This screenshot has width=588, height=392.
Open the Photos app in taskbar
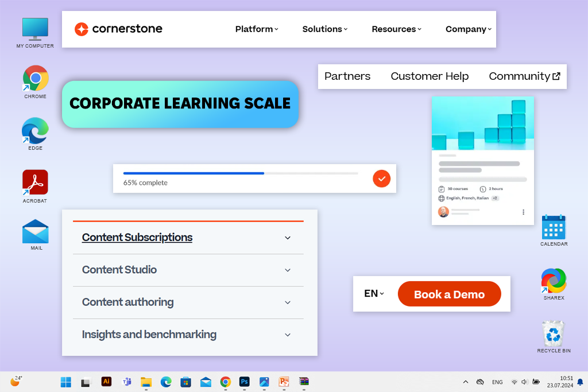point(264,382)
